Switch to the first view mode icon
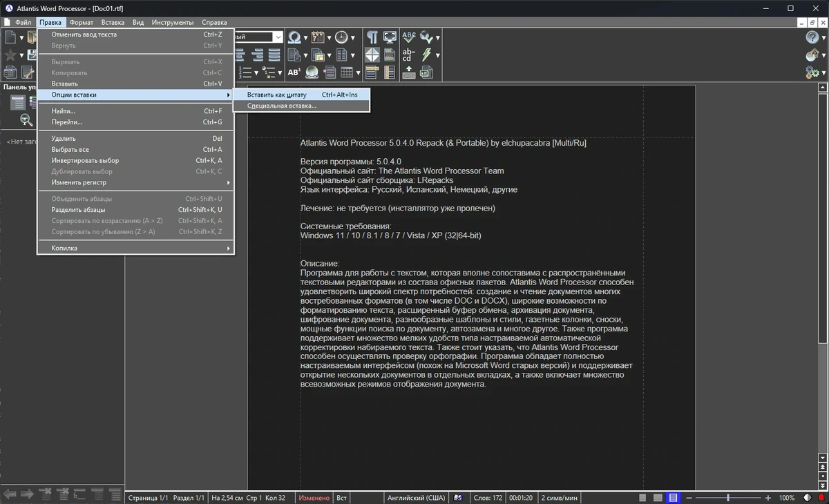829x504 pixels. pyautogui.click(x=642, y=498)
